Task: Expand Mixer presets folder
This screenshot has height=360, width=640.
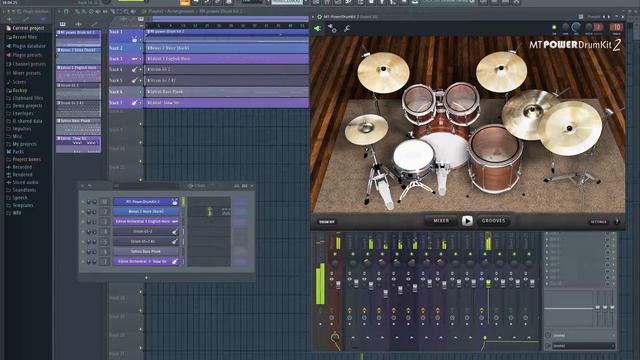Action: tap(24, 73)
